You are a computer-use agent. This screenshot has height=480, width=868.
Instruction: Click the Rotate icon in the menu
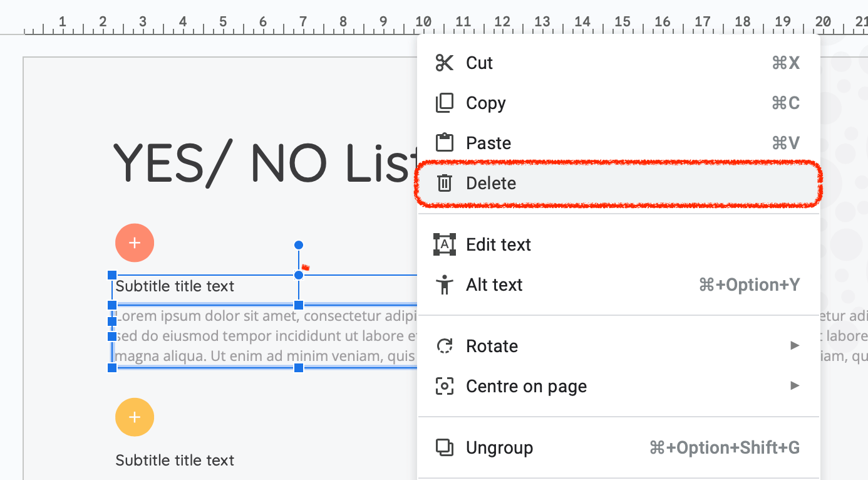444,346
